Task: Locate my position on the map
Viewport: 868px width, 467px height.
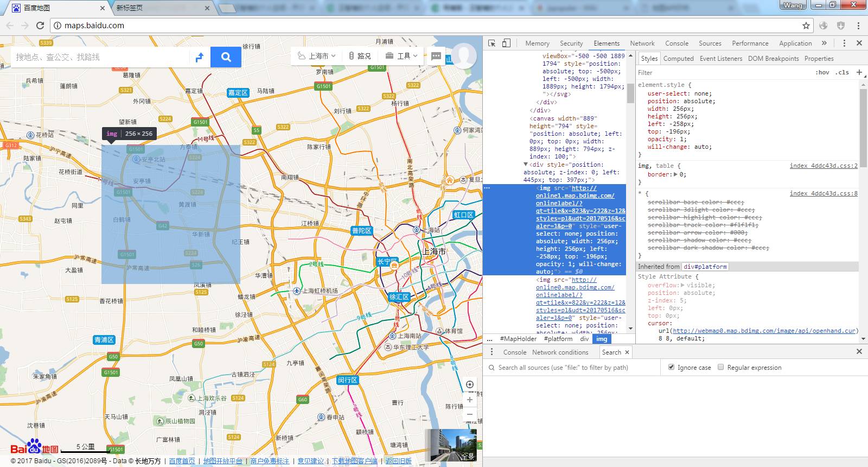Action: 470,384
